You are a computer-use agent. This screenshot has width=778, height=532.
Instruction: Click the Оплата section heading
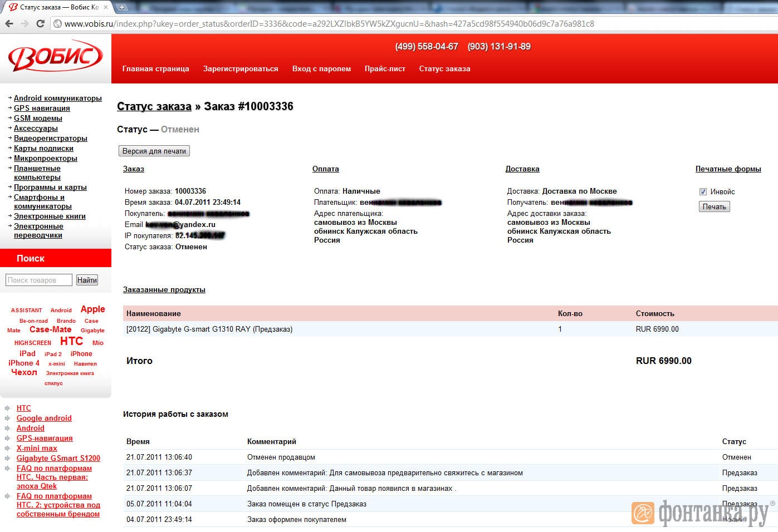tap(326, 169)
